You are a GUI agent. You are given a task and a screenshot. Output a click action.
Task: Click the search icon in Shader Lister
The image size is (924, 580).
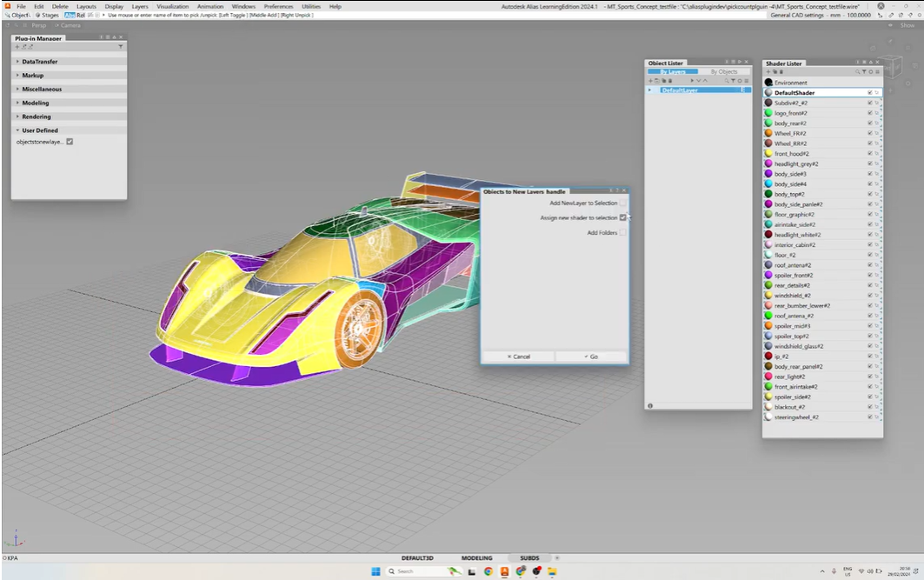click(x=857, y=72)
